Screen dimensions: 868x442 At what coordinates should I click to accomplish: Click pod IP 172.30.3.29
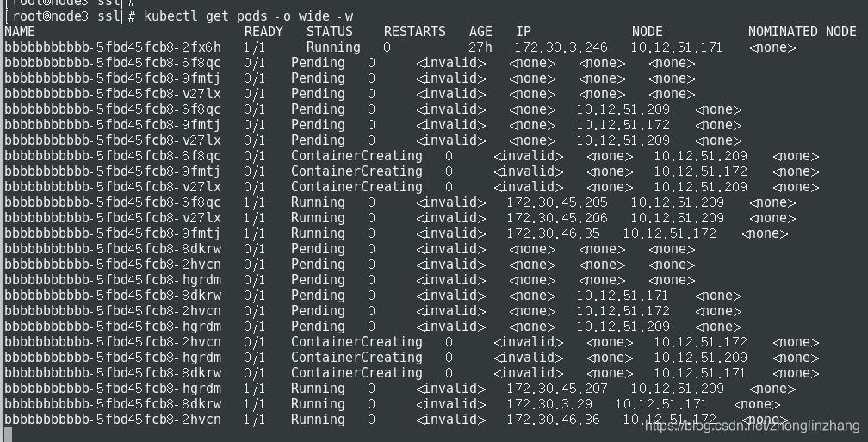(x=549, y=404)
